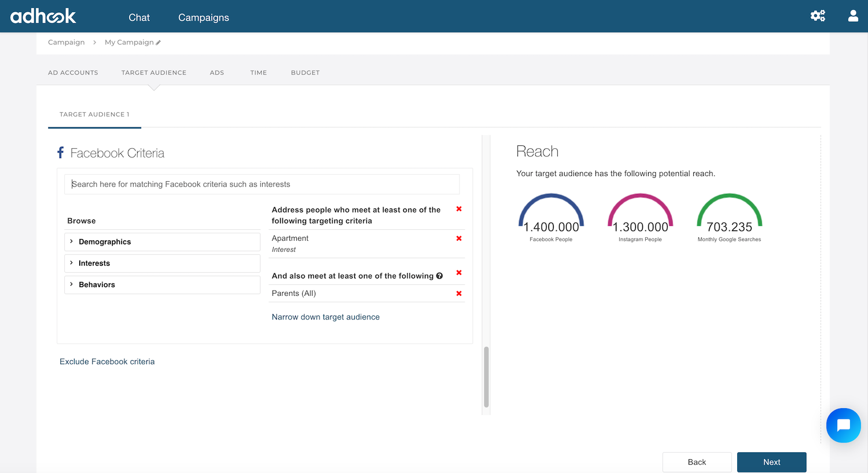Viewport: 868px width, 473px height.
Task: Remove the Parents (All) criterion
Action: click(459, 294)
